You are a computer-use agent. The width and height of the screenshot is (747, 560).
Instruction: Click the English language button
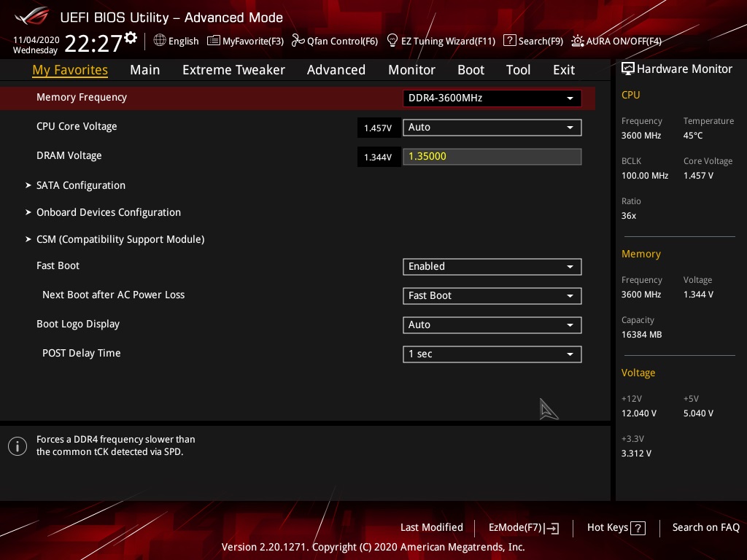pos(177,41)
